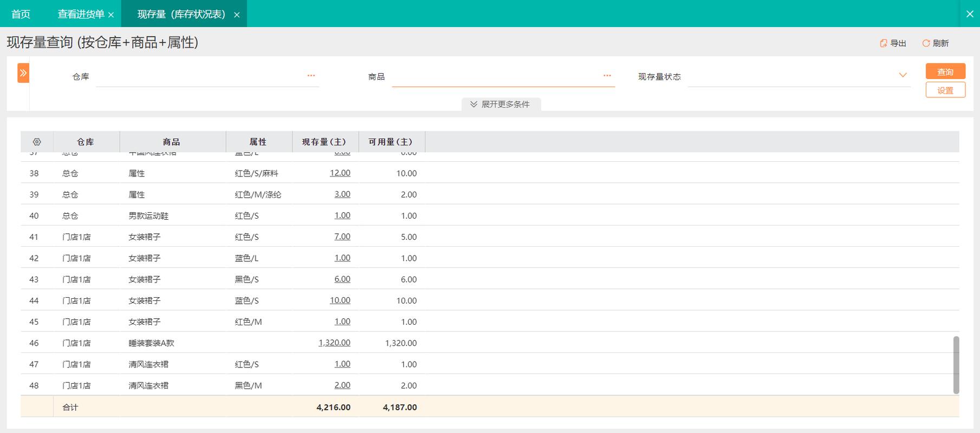The image size is (980, 433).
Task: Close all tabs with top-right X
Action: coord(970,14)
